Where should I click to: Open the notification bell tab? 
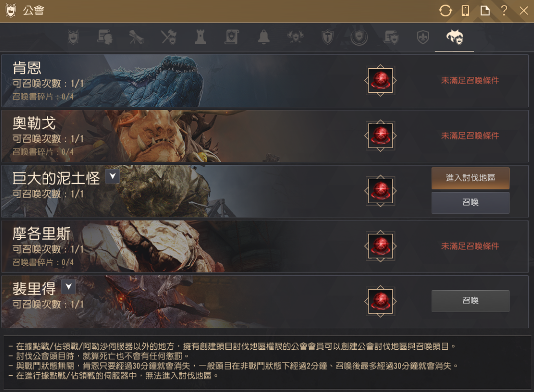(x=263, y=37)
